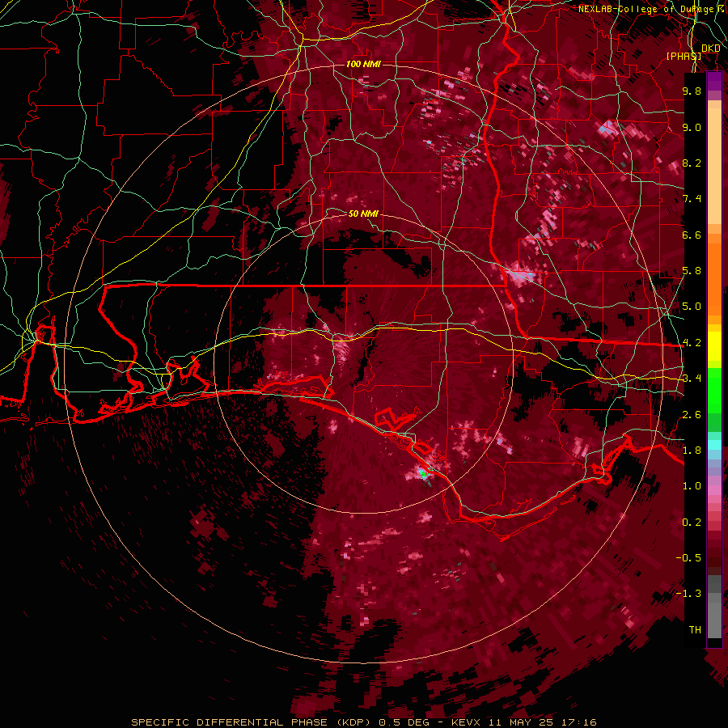Viewport: 728px width, 728px height.
Task: Click the 7.4 scale value
Action: coord(692,199)
